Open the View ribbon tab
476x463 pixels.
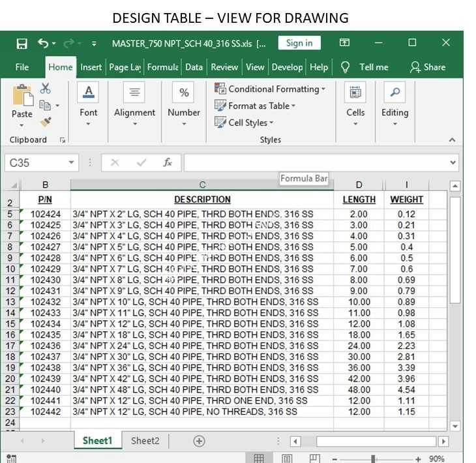tap(255, 67)
